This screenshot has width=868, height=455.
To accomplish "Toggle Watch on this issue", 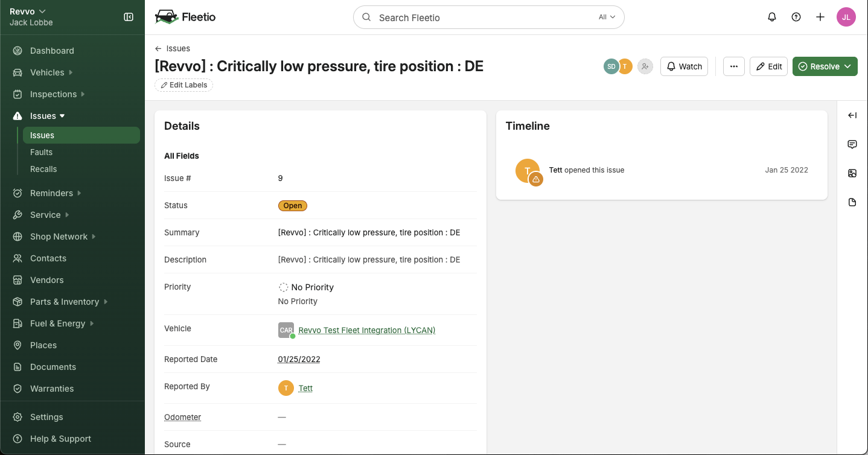I will (684, 66).
